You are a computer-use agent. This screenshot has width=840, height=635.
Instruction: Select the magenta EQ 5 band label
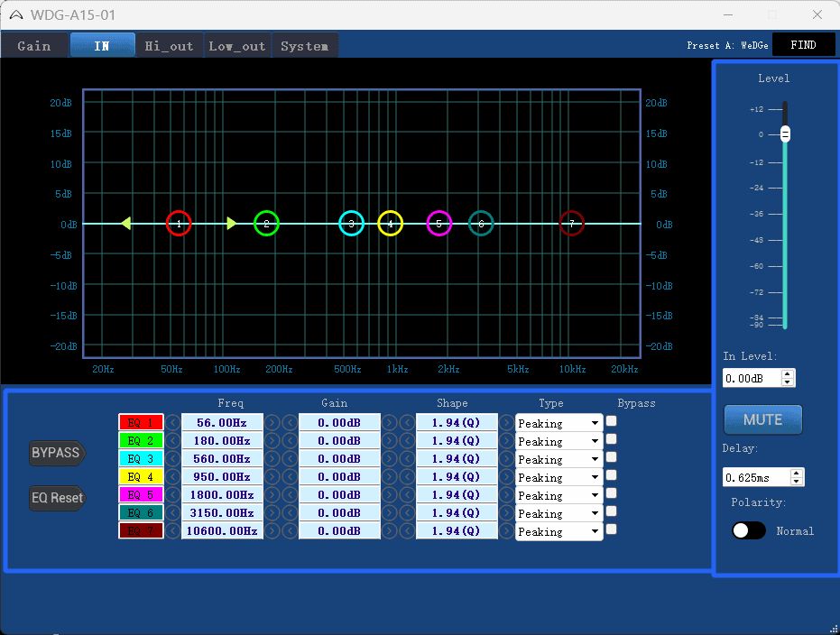[141, 494]
